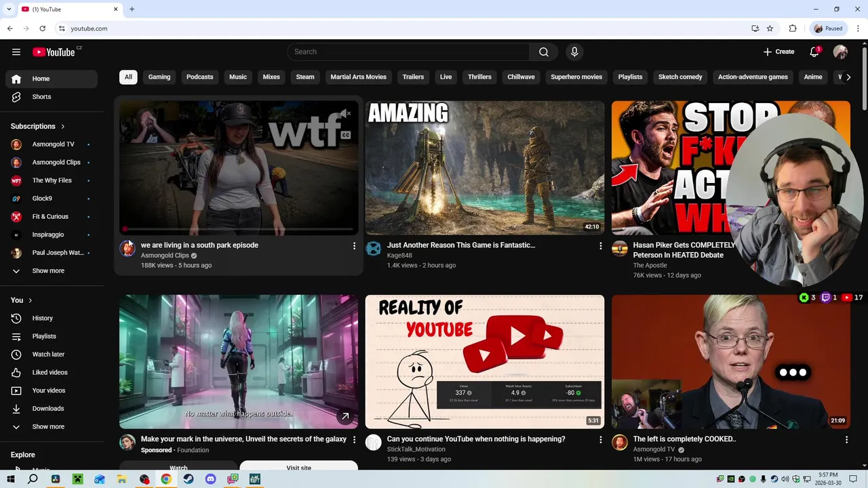The image size is (868, 488).
Task: Open options for left is COOKED video
Action: (846, 440)
